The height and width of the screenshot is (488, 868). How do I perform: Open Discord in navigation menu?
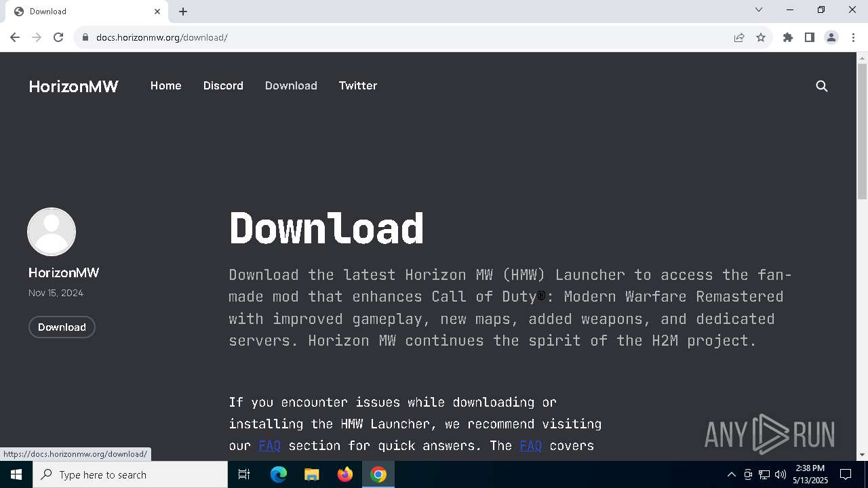(223, 85)
